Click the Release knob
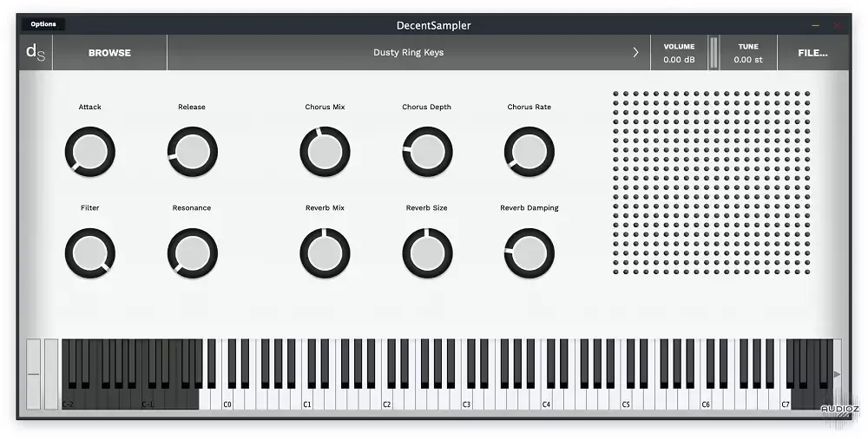Screen dimensions: 868x439 (x=192, y=152)
